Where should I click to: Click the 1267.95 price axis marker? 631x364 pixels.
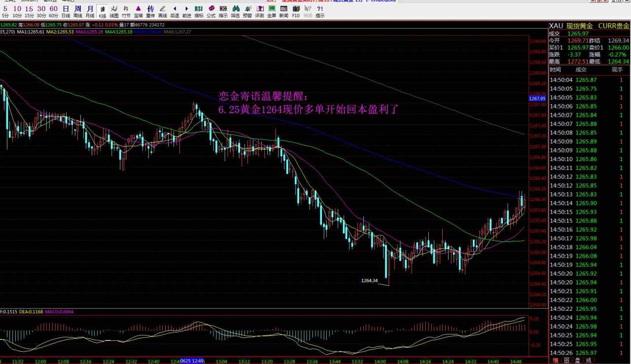(x=537, y=99)
